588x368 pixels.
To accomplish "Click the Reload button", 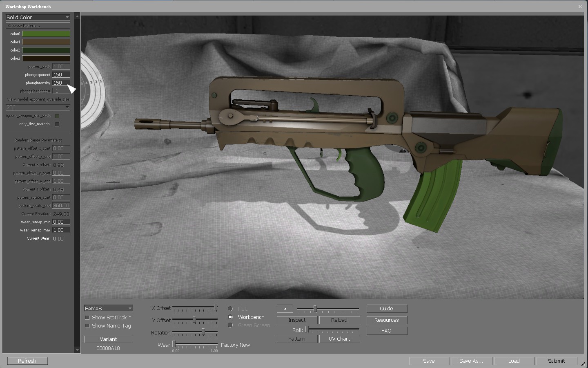I will pos(339,320).
